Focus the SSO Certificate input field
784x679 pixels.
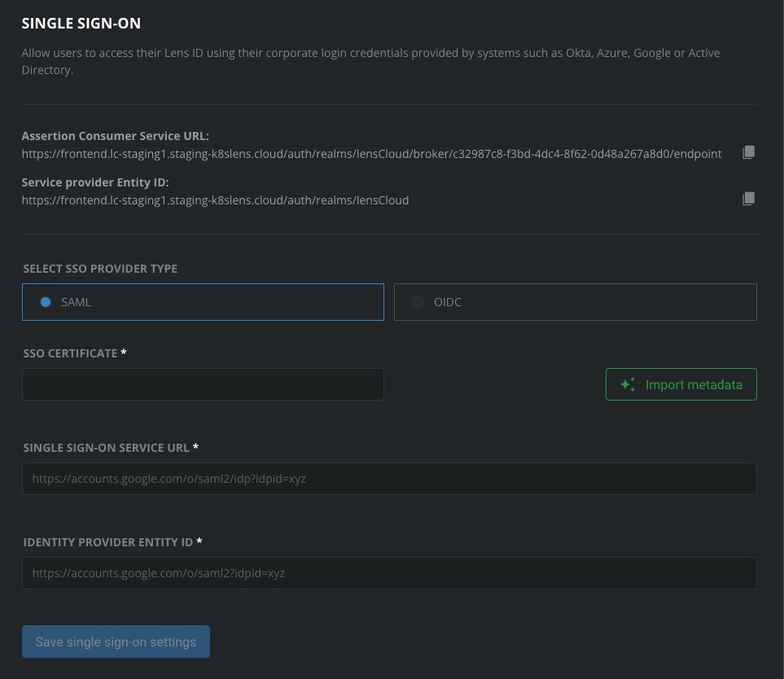click(x=203, y=384)
